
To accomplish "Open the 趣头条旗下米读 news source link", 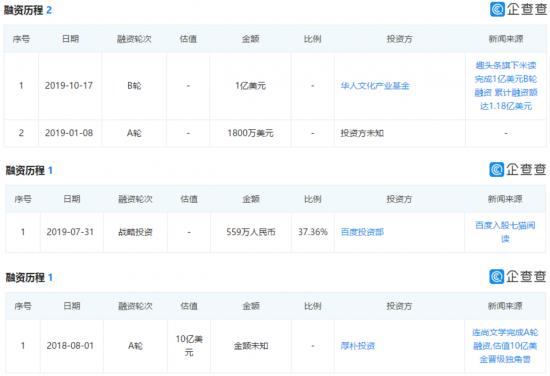I will (x=506, y=86).
